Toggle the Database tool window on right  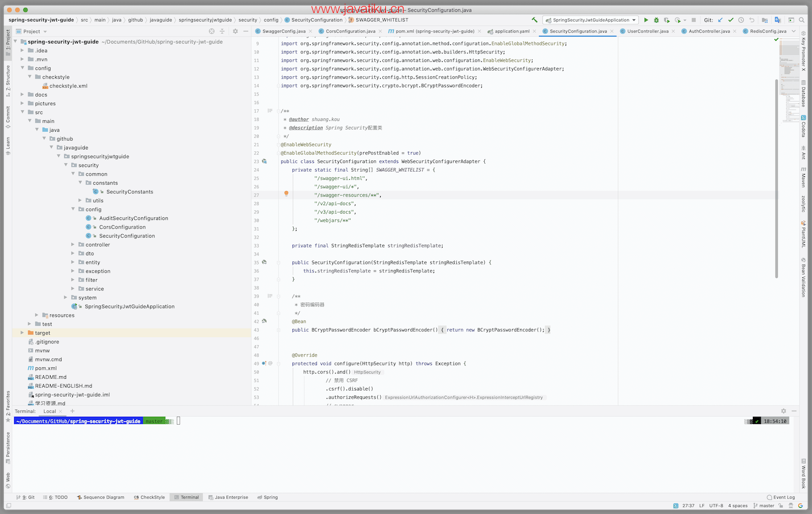pyautogui.click(x=803, y=95)
